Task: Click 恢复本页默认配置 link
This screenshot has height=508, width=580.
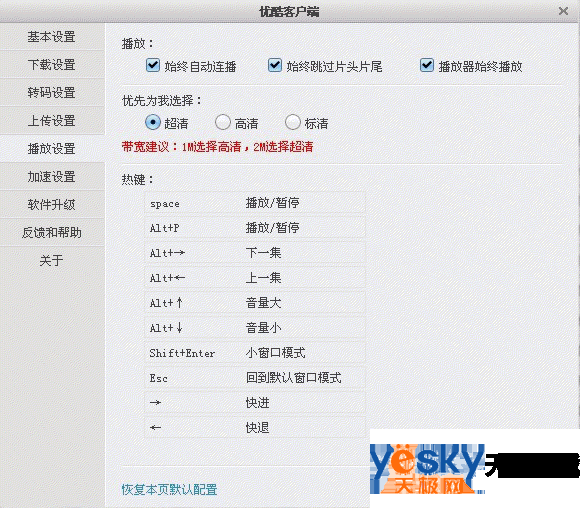Action: pos(169,490)
